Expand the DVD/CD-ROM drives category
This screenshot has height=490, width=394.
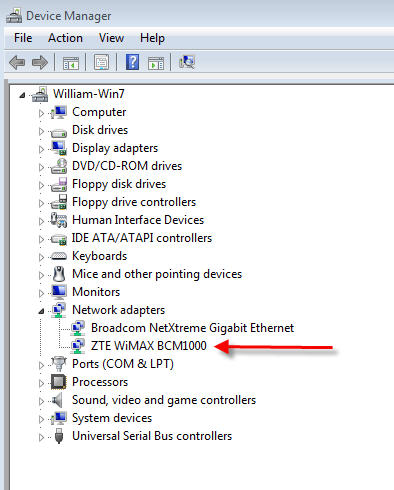tap(41, 167)
